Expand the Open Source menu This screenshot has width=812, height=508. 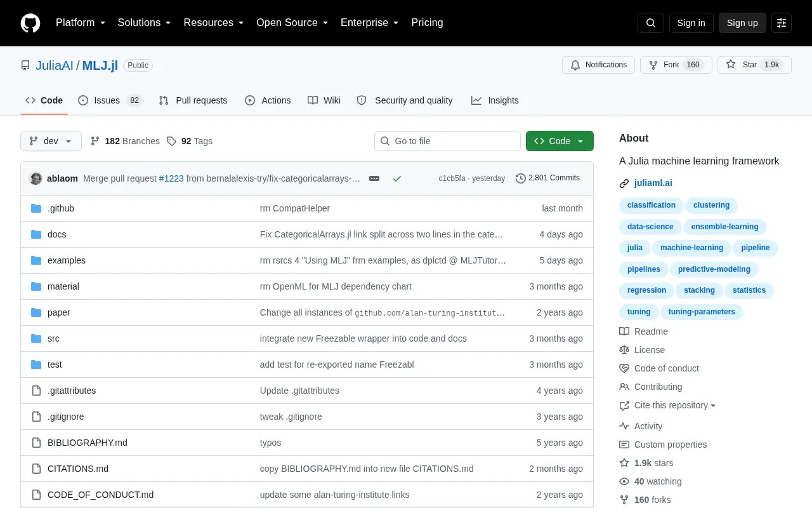[292, 23]
